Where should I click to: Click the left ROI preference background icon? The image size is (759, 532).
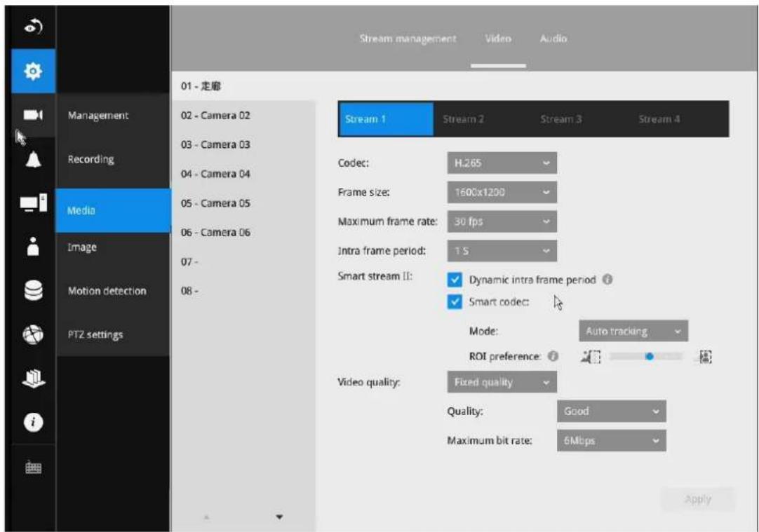(591, 357)
